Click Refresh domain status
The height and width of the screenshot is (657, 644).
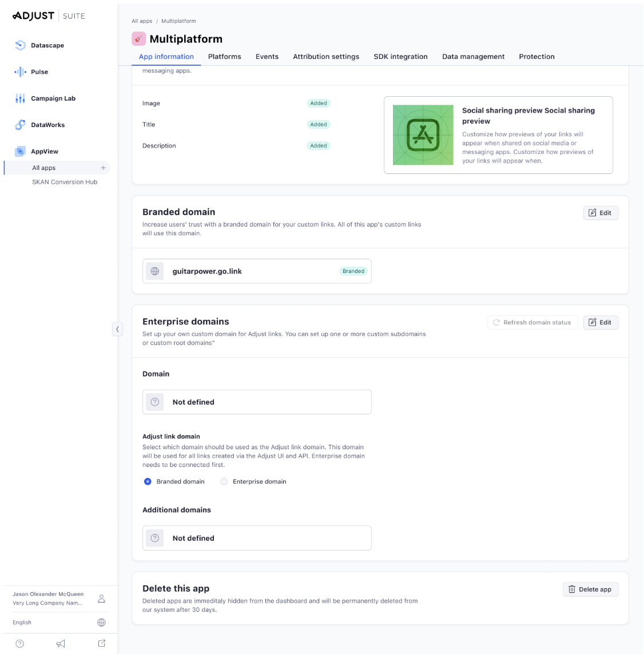click(x=532, y=323)
